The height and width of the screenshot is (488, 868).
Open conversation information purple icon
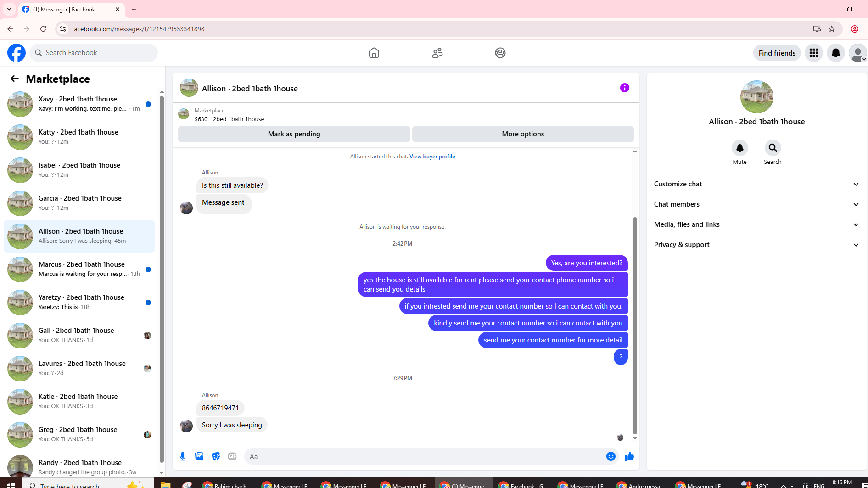coord(625,88)
